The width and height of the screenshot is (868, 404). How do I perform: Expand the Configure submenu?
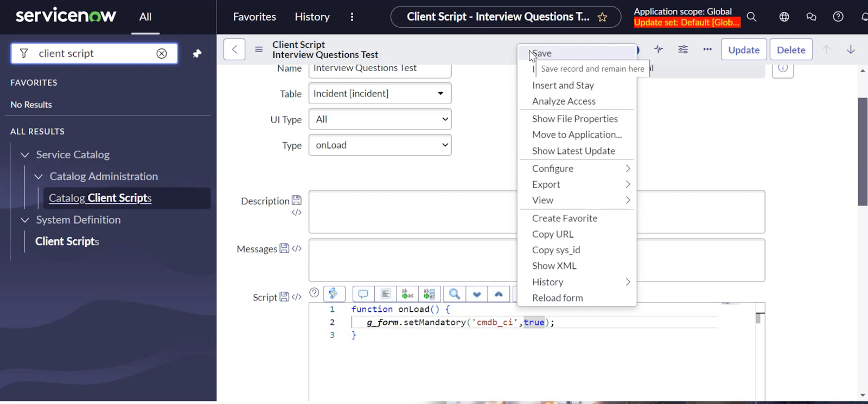pyautogui.click(x=577, y=168)
